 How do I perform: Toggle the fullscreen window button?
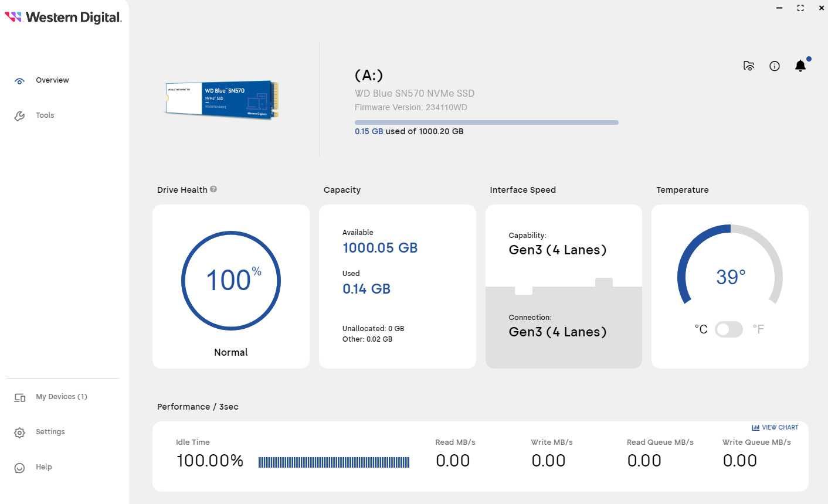[800, 8]
